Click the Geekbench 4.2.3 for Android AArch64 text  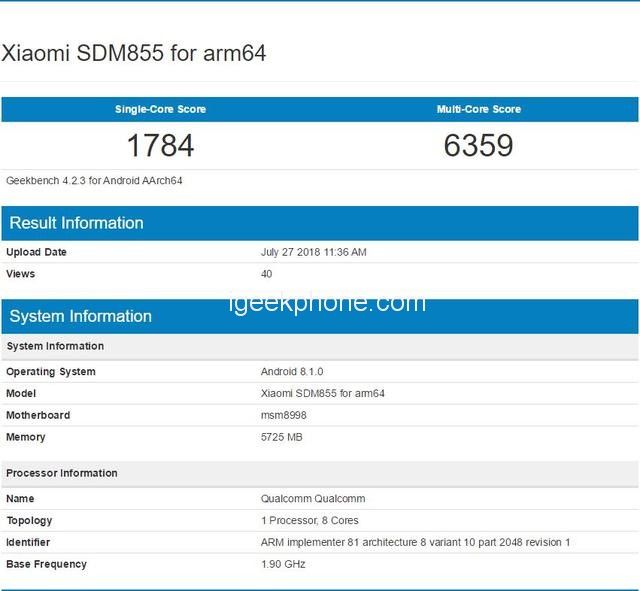tap(94, 181)
